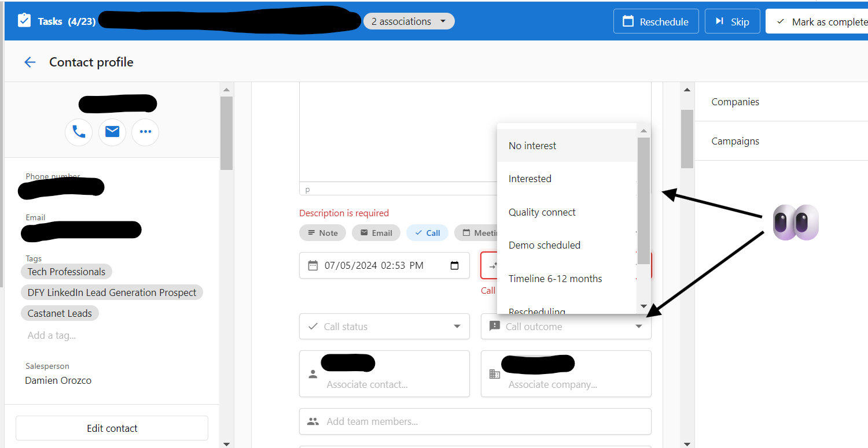Select the Note activity type chip

pos(322,233)
